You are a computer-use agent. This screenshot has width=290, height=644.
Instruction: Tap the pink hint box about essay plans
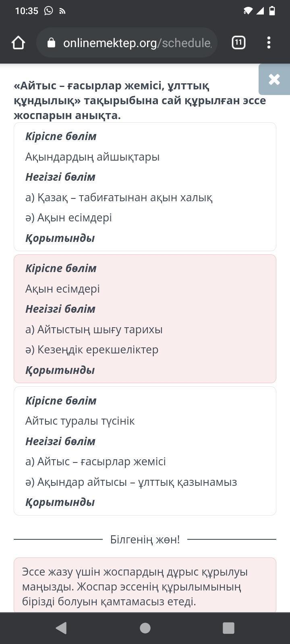(145, 586)
